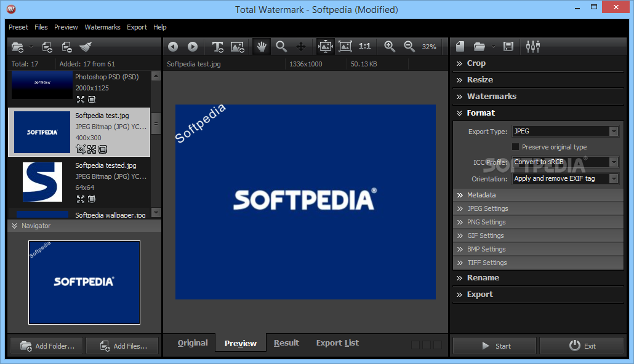634x364 pixels.
Task: Toggle the Preserve original type checkbox
Action: [x=516, y=147]
